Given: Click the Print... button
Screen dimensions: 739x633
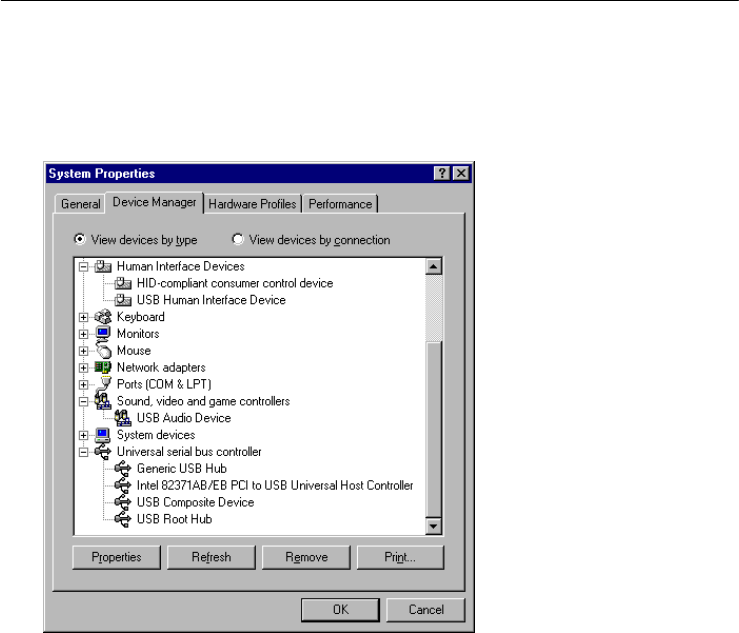Looking at the screenshot, I should [400, 557].
